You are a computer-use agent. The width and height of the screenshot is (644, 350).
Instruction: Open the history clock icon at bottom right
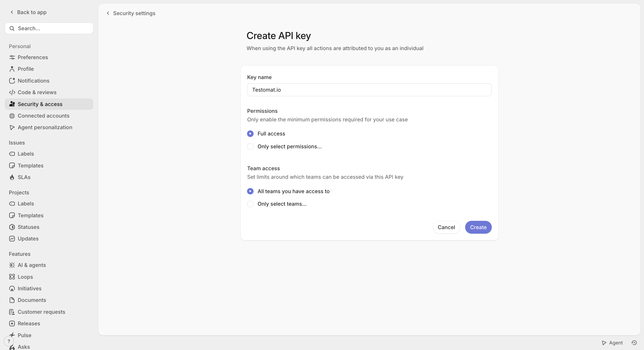point(634,343)
